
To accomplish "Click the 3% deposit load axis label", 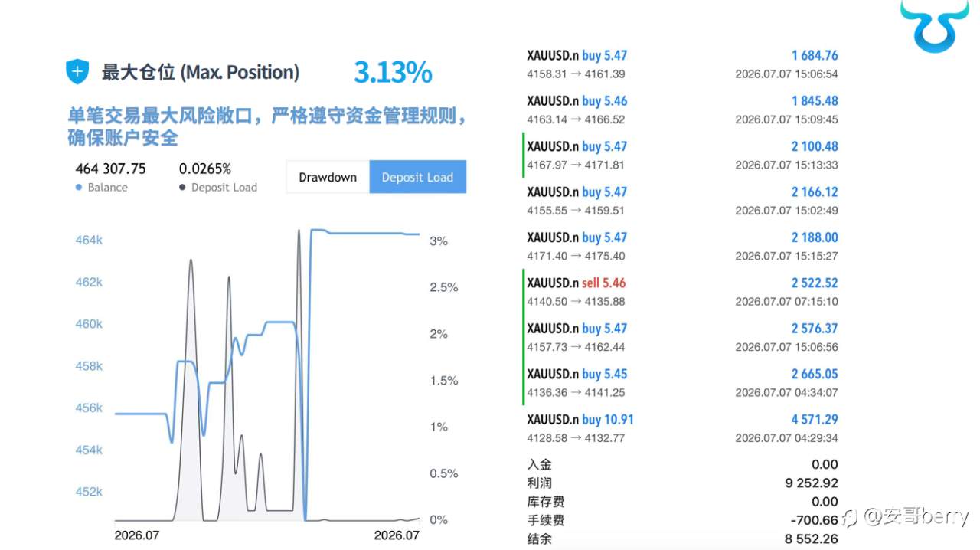I will pos(439,241).
